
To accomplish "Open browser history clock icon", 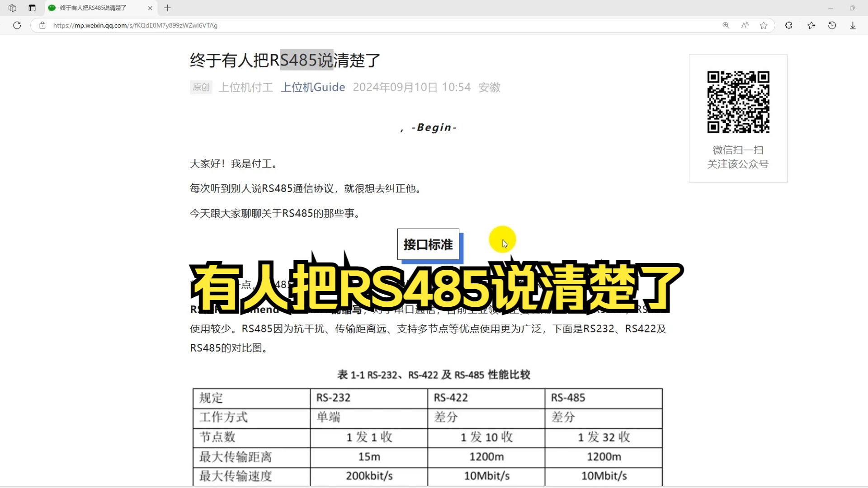I will 832,25.
